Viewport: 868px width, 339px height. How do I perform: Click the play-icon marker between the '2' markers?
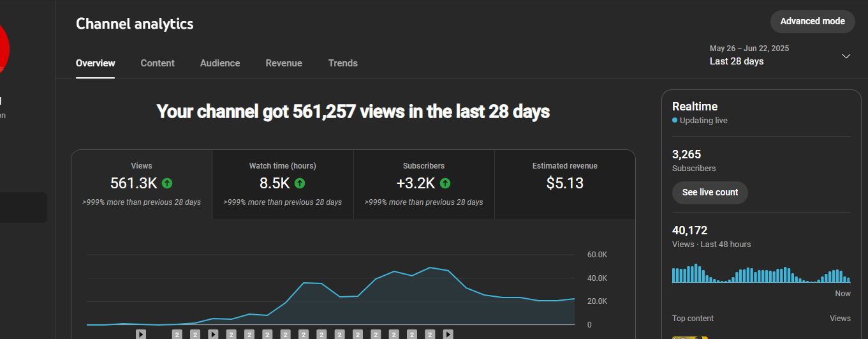pyautogui.click(x=214, y=334)
